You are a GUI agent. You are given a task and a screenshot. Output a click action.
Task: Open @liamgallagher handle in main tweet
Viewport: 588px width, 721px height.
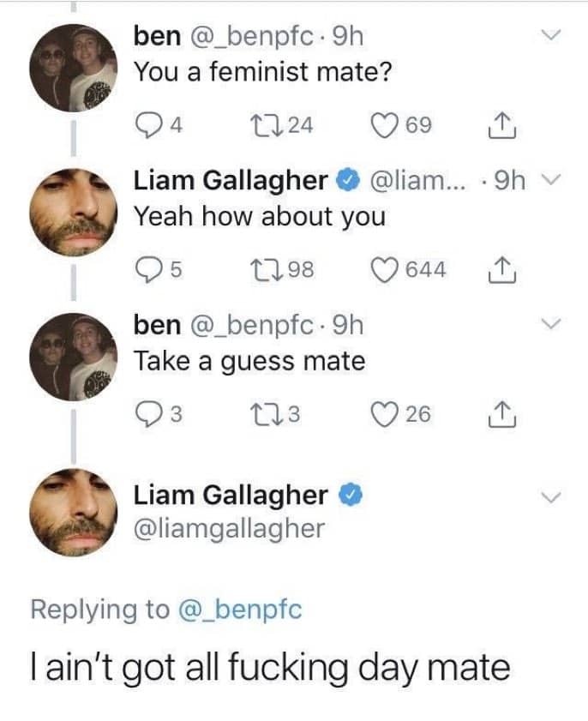click(x=229, y=528)
